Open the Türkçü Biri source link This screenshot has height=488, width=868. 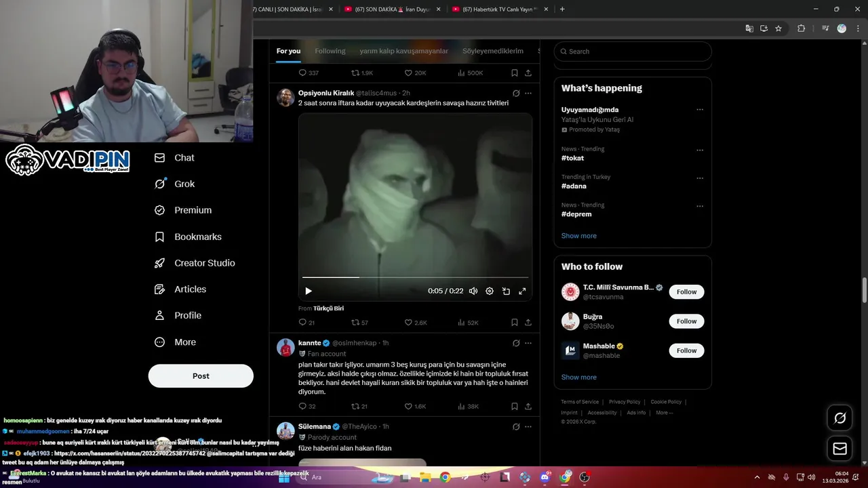point(328,308)
